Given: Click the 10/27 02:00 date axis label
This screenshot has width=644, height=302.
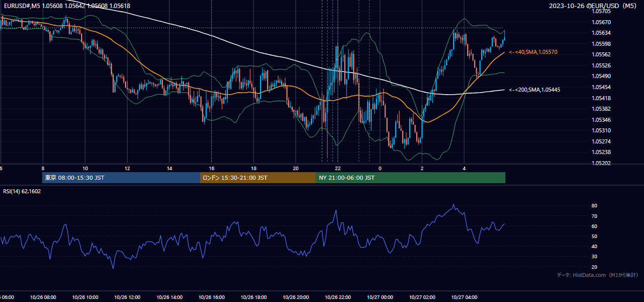Looking at the screenshot, I should click(422, 297).
